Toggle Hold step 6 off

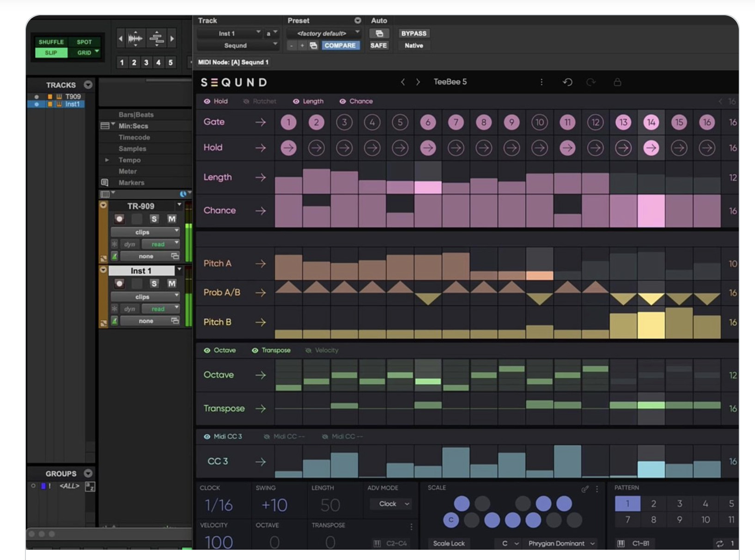click(428, 148)
